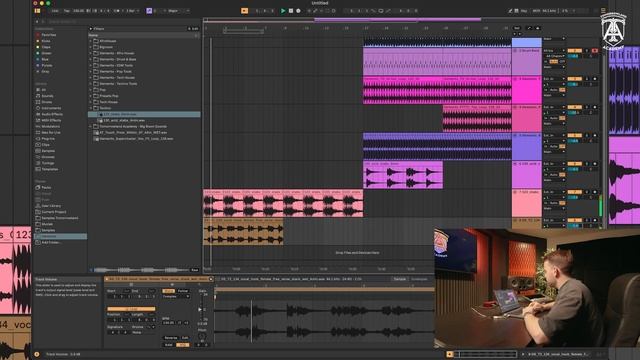This screenshot has width=640, height=360.
Task: Open Max for Live category
Action: tap(50, 133)
